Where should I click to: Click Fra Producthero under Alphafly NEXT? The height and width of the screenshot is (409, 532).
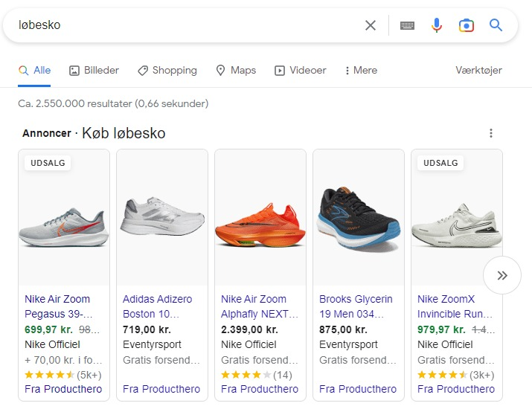click(260, 389)
